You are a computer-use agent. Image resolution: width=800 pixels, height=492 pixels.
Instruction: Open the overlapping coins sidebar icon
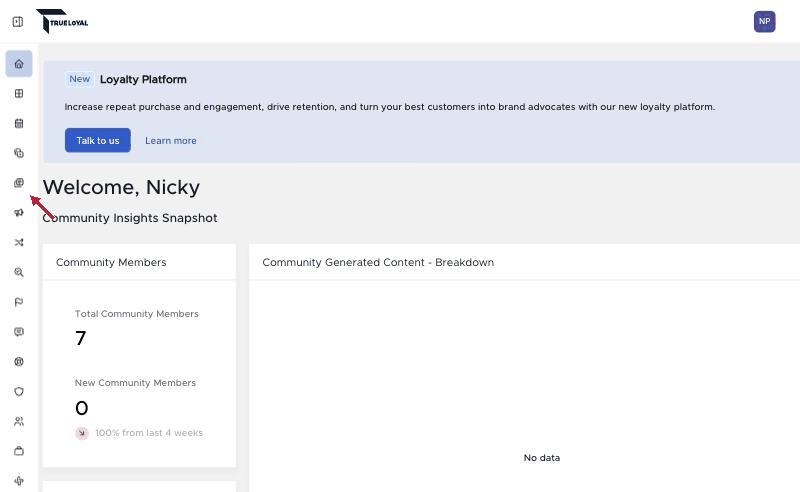pos(19,153)
